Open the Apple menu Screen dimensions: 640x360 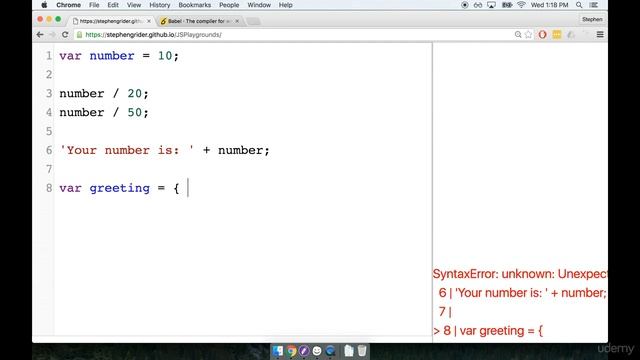(x=44, y=5)
